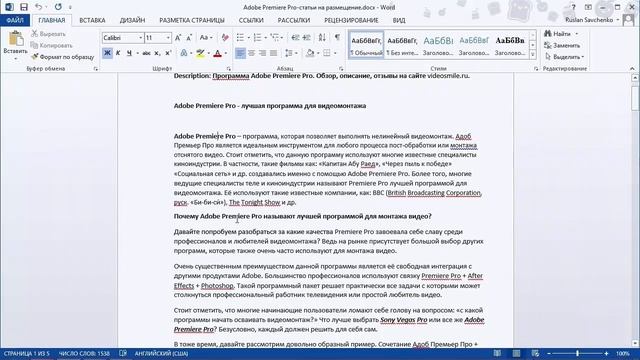Open Word Help question mark icon

(573, 7)
